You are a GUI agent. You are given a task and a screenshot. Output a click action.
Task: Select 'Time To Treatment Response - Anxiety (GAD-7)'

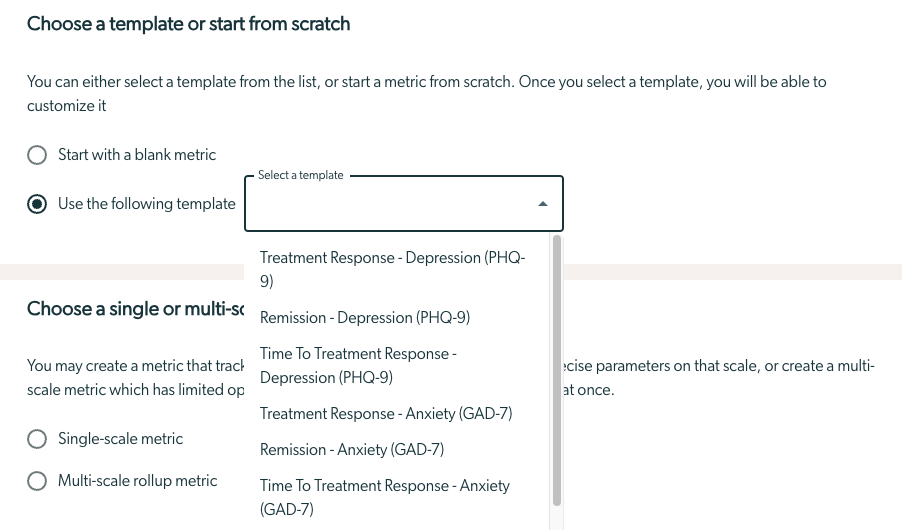[397, 497]
